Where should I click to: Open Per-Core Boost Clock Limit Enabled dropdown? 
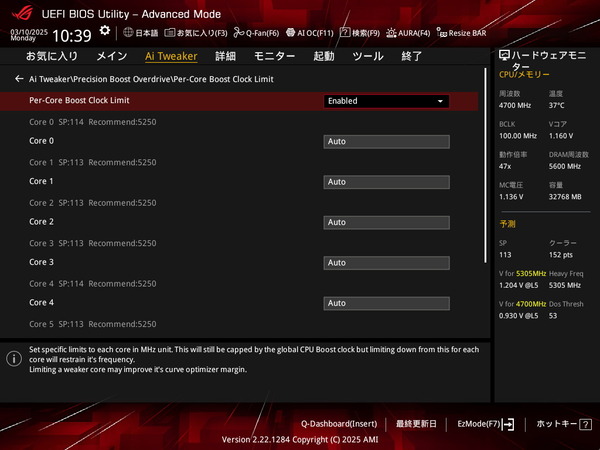point(386,101)
